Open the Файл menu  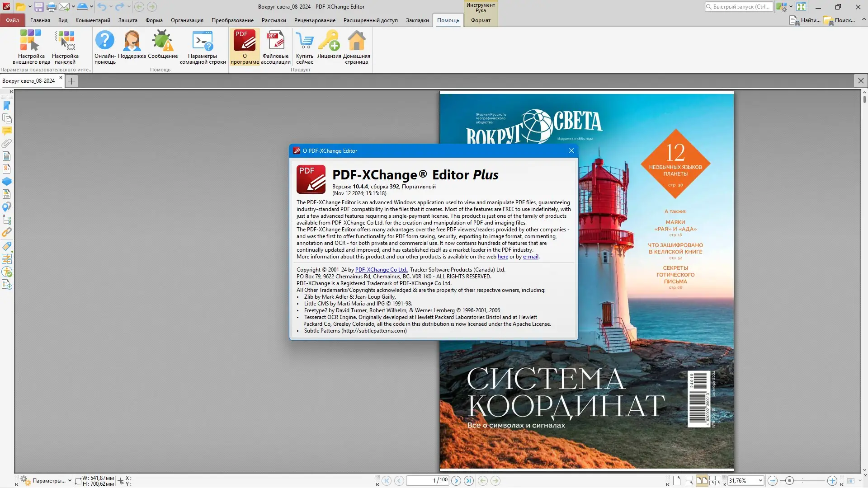(x=12, y=20)
